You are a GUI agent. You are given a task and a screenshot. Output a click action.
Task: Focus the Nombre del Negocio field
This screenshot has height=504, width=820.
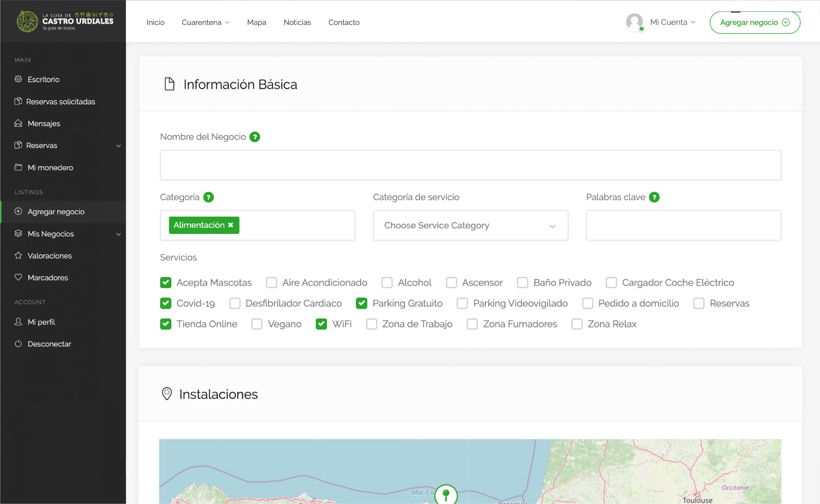pos(471,165)
